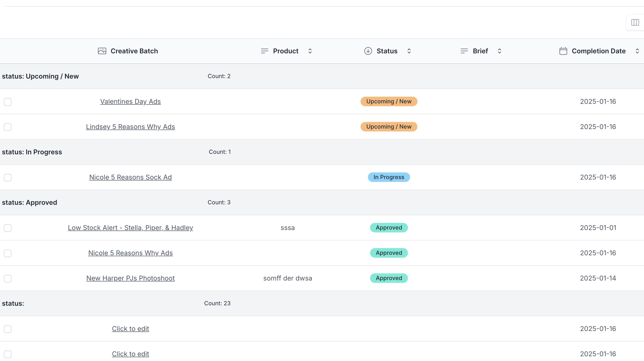The height and width of the screenshot is (361, 644).
Task: Click the calendar icon beside Completion Date
Action: 563,51
